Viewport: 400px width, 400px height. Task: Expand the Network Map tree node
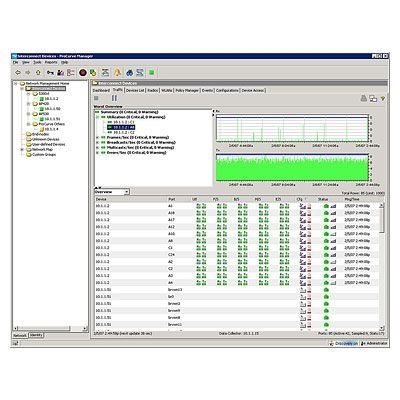pyautogui.click(x=22, y=150)
